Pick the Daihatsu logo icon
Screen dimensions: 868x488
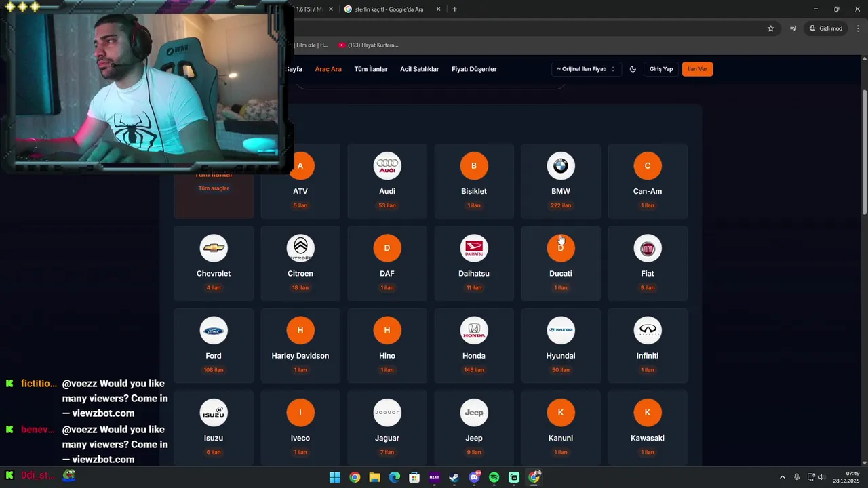pyautogui.click(x=474, y=248)
